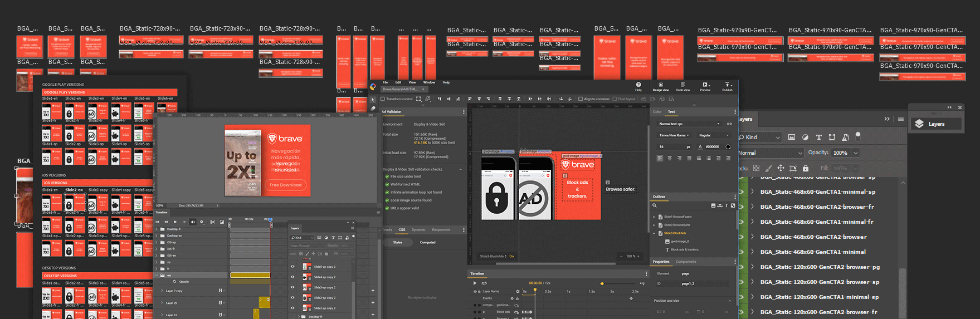980x319 pixels.
Task: Go to first frame in Photoshop timeline
Action: [158, 222]
